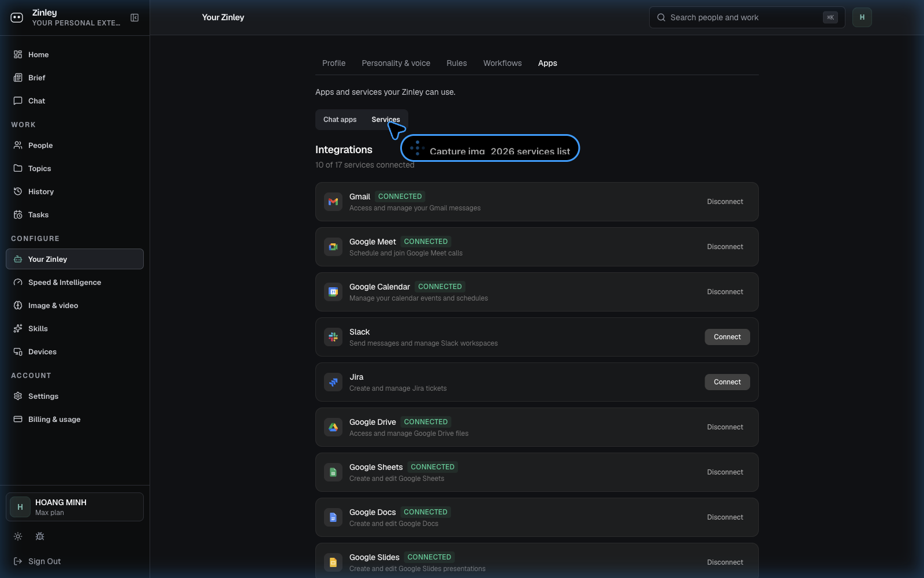
Task: Switch to the Profile tab
Action: click(334, 63)
